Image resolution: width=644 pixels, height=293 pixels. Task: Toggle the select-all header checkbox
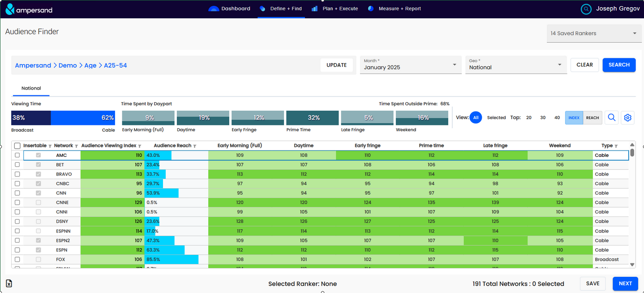(x=17, y=146)
